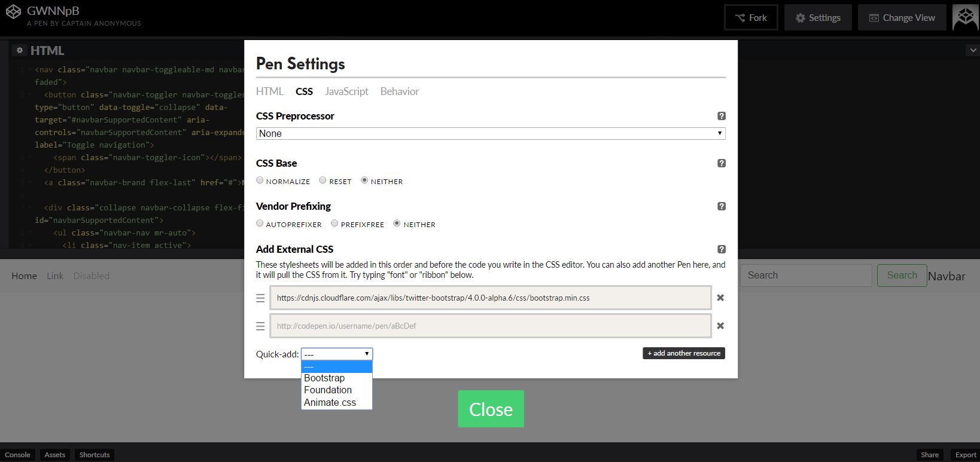
Task: Select the Normalize CSS base option
Action: point(260,180)
